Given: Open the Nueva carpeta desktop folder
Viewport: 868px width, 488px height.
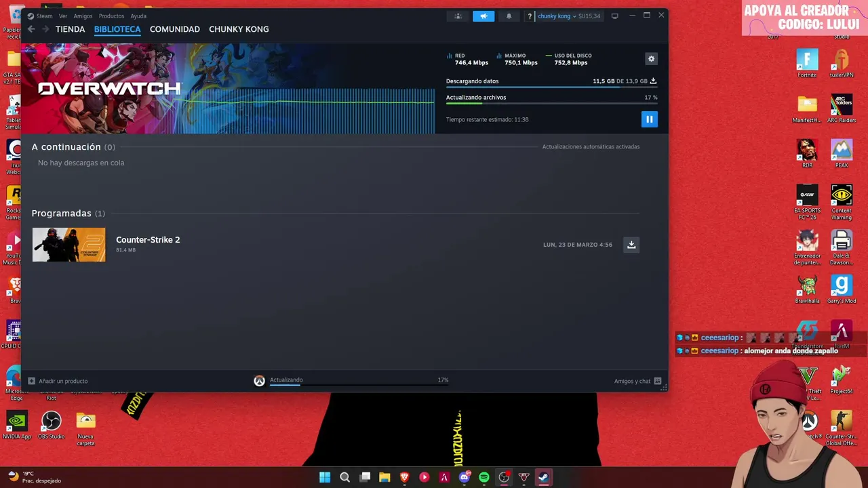Looking at the screenshot, I should (85, 429).
